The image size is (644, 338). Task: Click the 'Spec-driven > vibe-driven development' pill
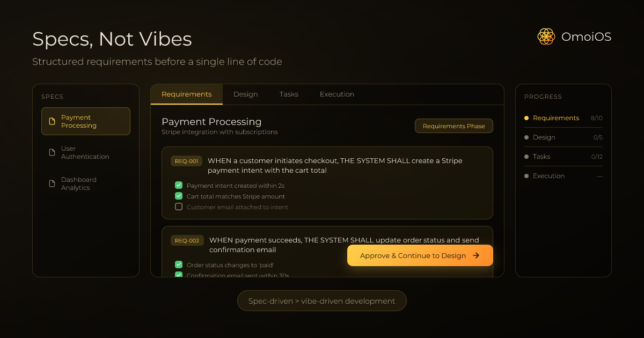coord(321,300)
